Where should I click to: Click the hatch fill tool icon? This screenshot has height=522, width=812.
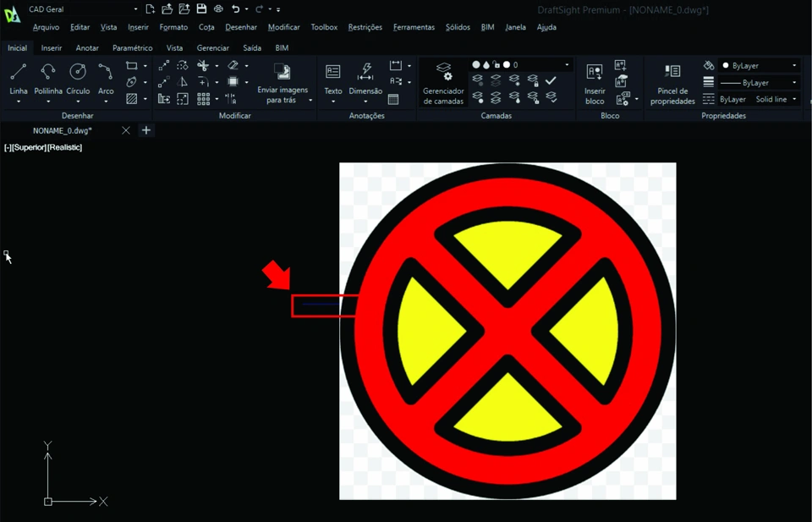point(132,98)
